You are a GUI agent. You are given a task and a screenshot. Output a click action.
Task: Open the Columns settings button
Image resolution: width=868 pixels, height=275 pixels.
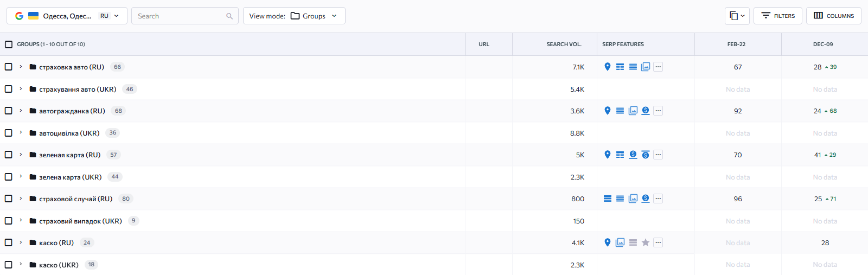834,16
